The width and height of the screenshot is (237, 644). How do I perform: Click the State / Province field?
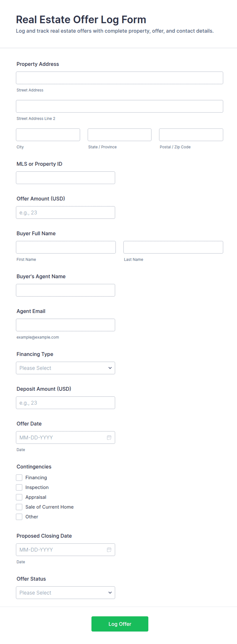(120, 135)
